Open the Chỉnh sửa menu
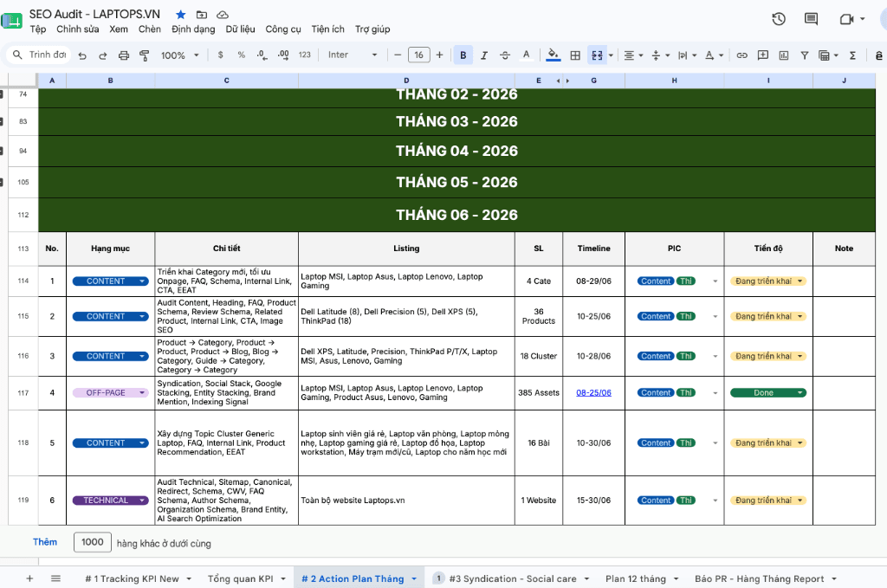 tap(77, 29)
